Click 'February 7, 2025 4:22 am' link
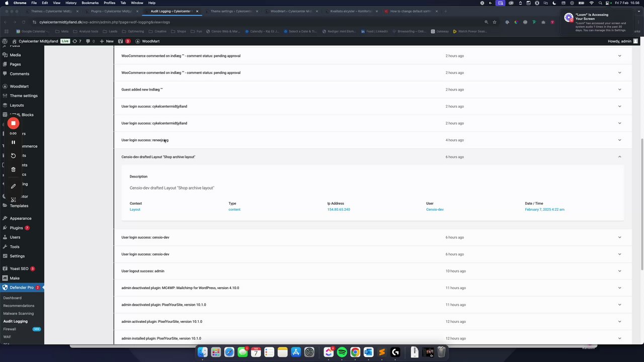This screenshot has width=644, height=362. (544, 210)
